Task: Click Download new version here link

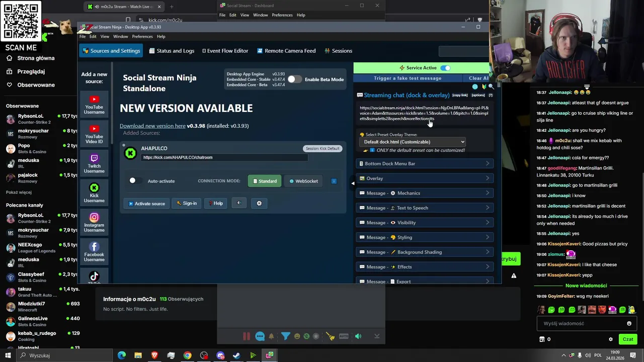Action: pos(152,126)
